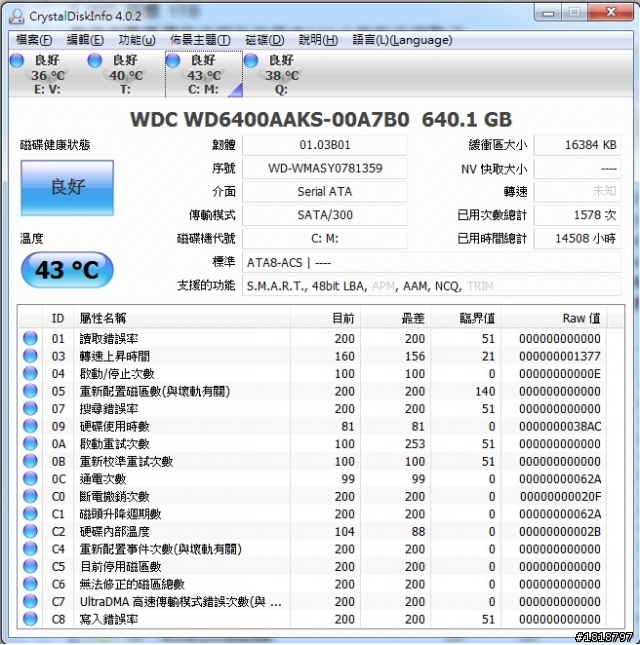Click the ID column header
This screenshot has height=645, width=640.
(x=58, y=318)
